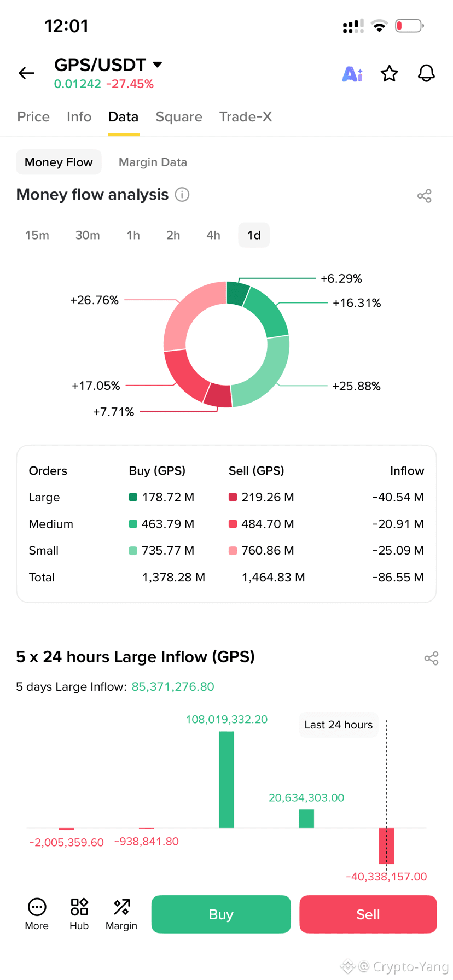Share the 5 x 24 hours Large Inflow chart
This screenshot has height=980, width=453.
[x=432, y=658]
